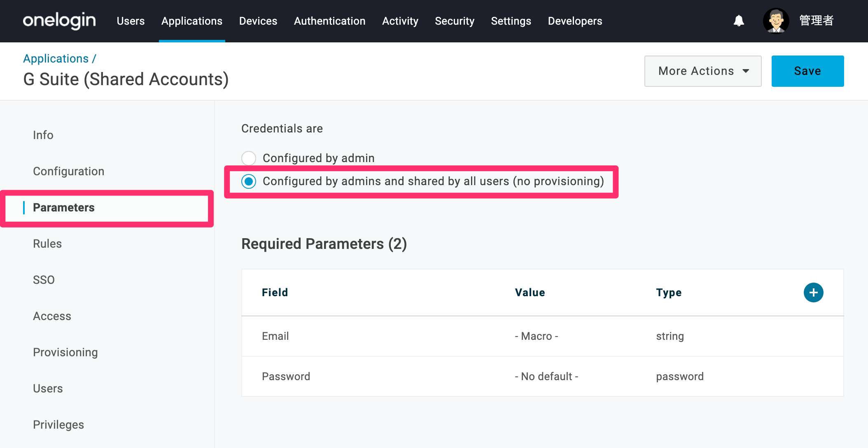Save the application settings
The image size is (868, 448).
tap(807, 71)
